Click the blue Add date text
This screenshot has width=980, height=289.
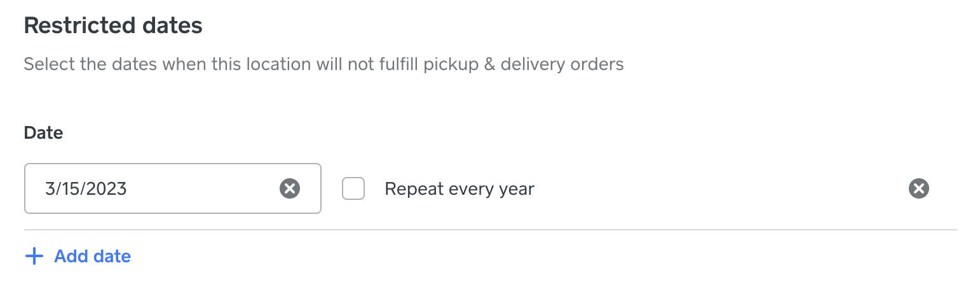pyautogui.click(x=92, y=257)
